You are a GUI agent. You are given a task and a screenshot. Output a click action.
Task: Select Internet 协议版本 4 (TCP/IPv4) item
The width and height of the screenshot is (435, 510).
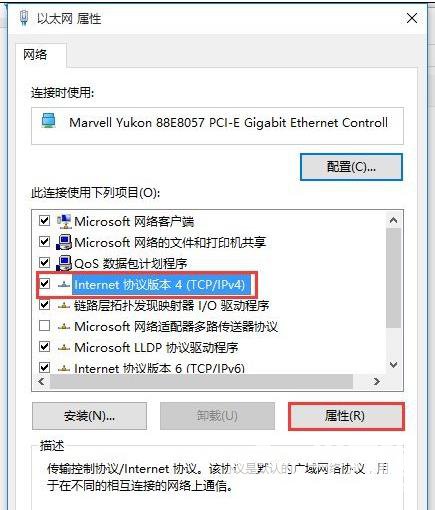pos(159,285)
